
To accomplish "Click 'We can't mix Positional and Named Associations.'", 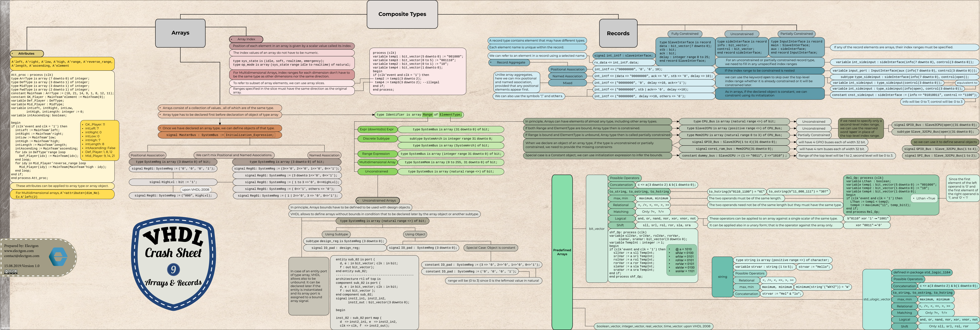I will coord(234,155).
